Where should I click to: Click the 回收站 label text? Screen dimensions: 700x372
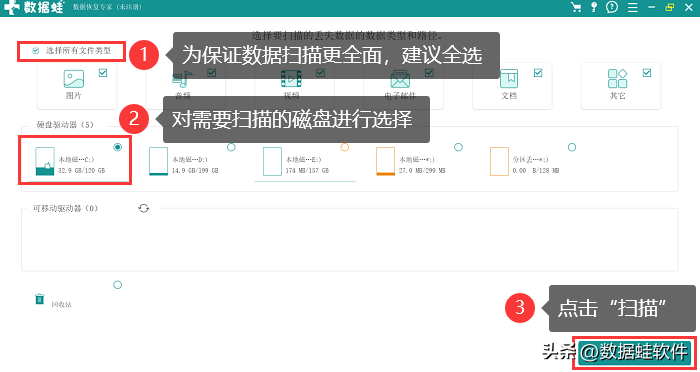[x=61, y=305]
